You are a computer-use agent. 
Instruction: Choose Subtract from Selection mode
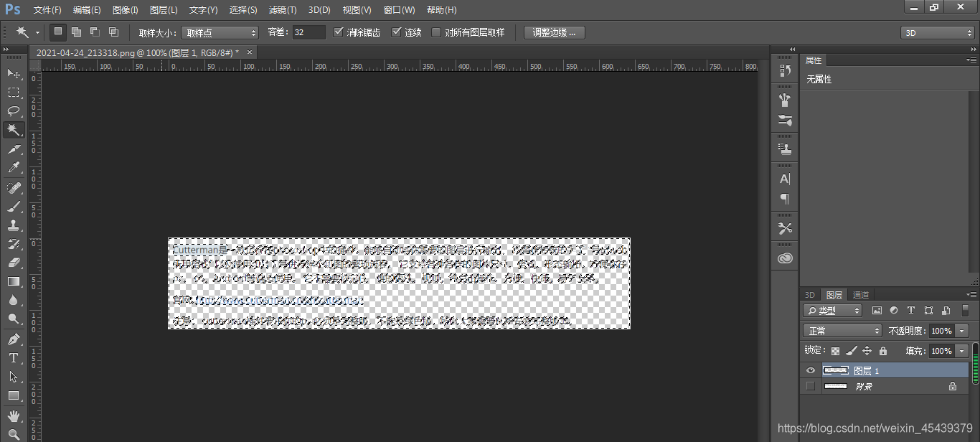pos(95,32)
